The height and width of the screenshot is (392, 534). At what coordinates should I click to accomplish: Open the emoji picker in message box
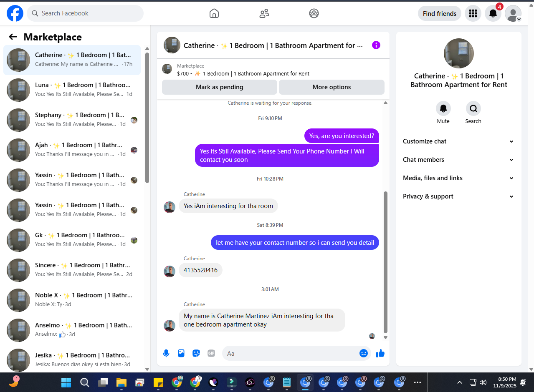(x=364, y=353)
